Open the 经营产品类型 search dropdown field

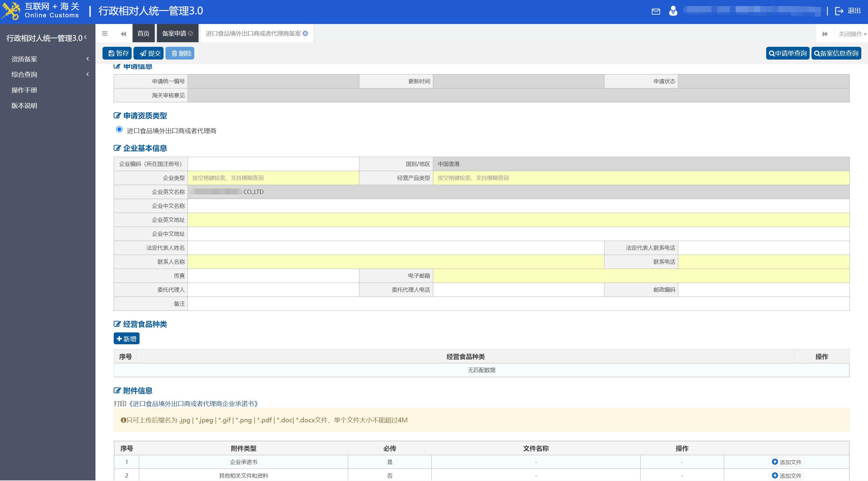point(641,178)
